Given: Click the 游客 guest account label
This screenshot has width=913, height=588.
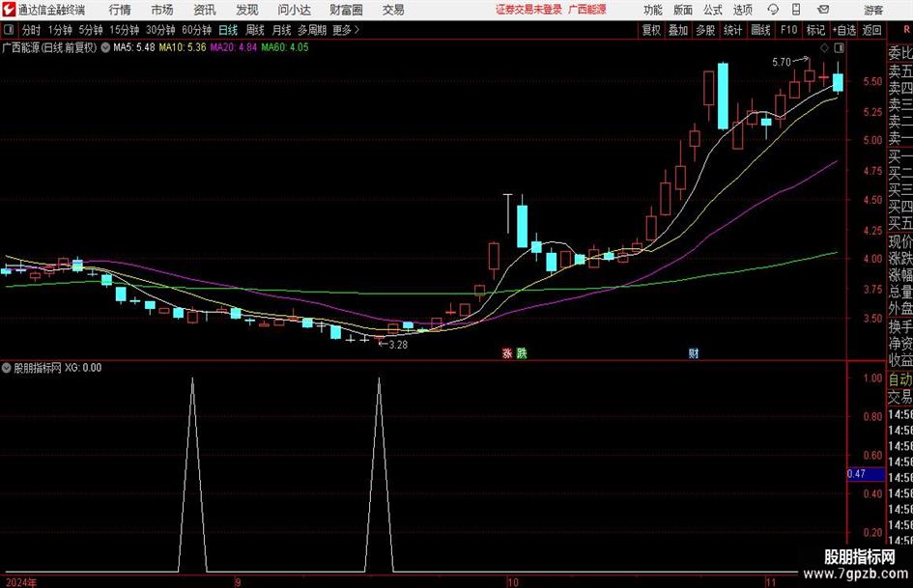Looking at the screenshot, I should (872, 10).
